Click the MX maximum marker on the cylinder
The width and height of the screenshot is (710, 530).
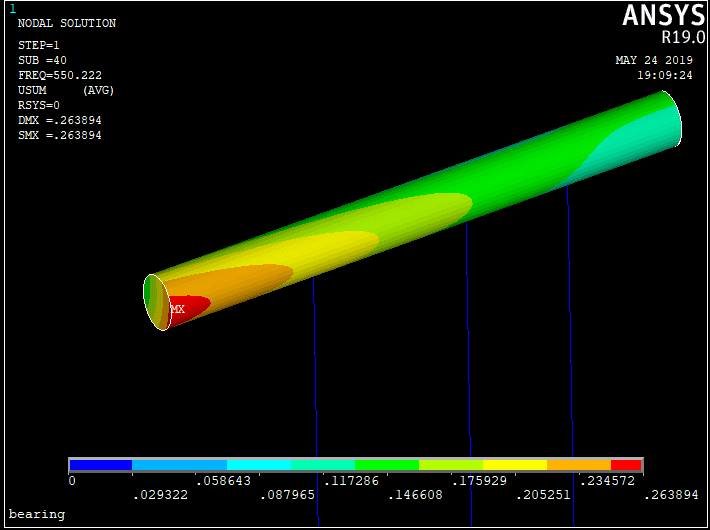[x=178, y=309]
